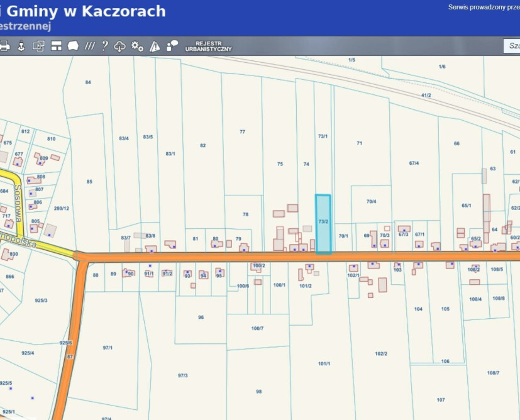This screenshot has width=520, height=420.
Task: Click parcel label 65/1
Action: tap(467, 206)
